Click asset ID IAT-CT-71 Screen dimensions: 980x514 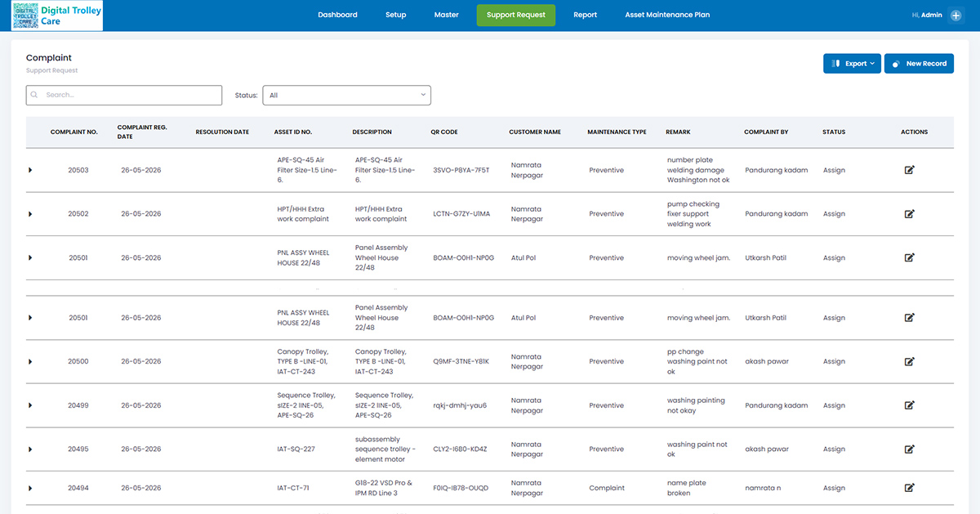point(294,488)
